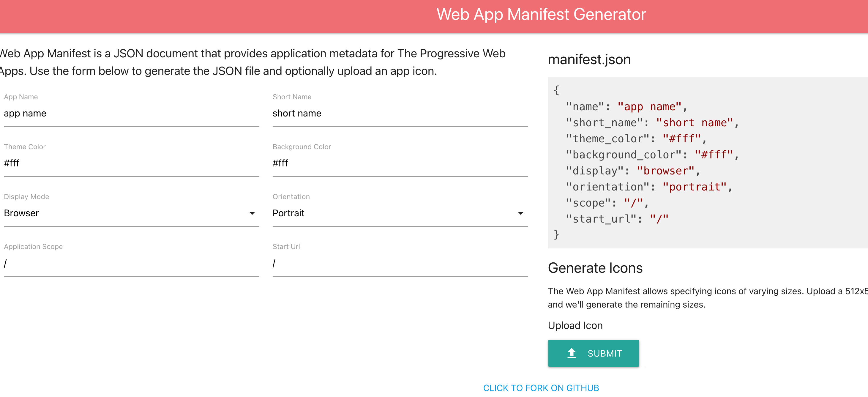This screenshot has width=868, height=397.
Task: Focus the Theme Color field
Action: (131, 163)
